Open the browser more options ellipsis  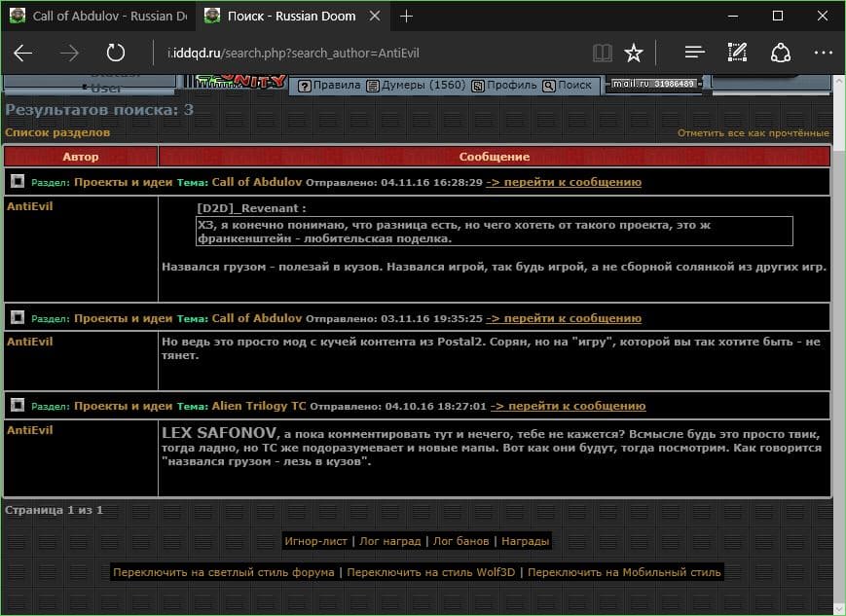pos(824,53)
